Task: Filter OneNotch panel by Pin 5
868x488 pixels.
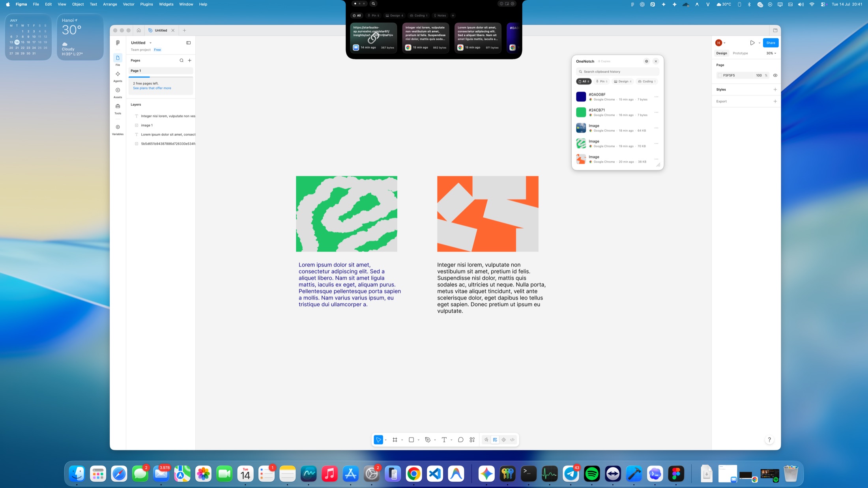Action: pos(602,81)
